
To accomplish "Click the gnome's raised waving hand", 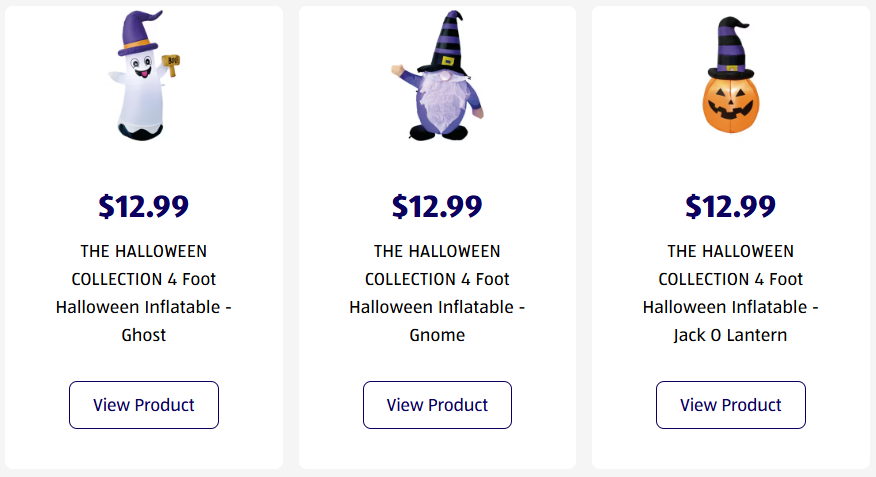I will [x=397, y=71].
